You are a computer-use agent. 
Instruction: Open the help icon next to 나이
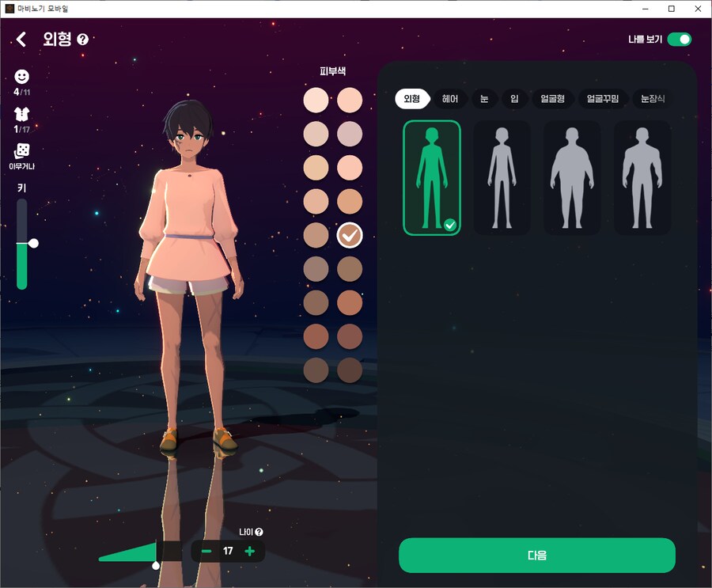click(259, 532)
